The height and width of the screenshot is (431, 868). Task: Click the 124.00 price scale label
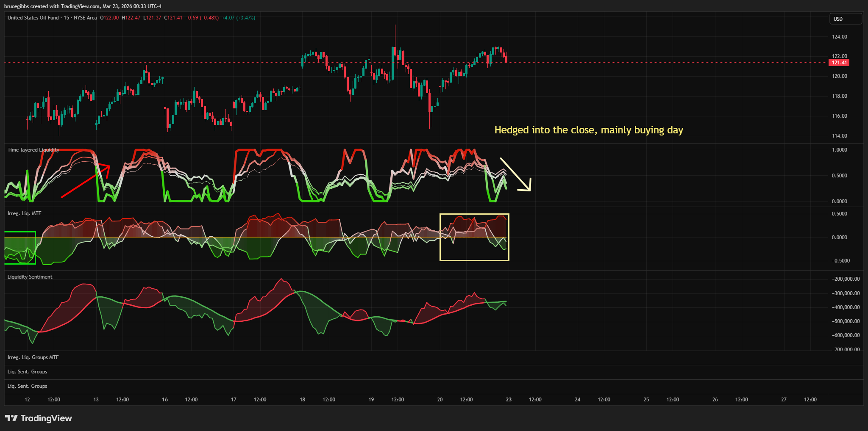click(x=839, y=37)
